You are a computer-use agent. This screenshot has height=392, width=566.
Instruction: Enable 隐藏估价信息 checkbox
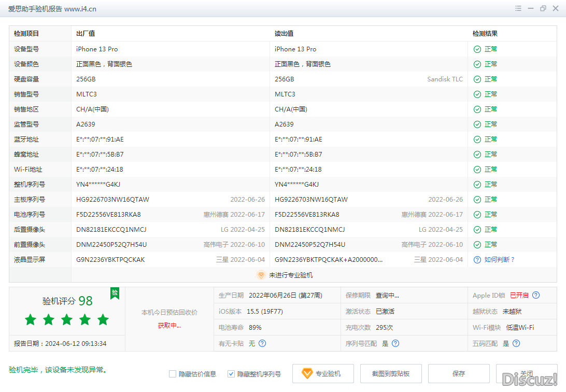tap(173, 374)
